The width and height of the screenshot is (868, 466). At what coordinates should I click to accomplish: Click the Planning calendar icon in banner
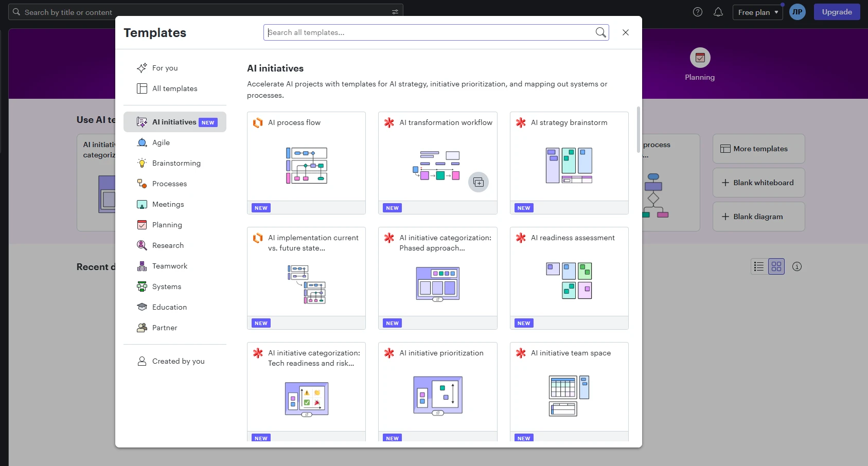click(700, 58)
